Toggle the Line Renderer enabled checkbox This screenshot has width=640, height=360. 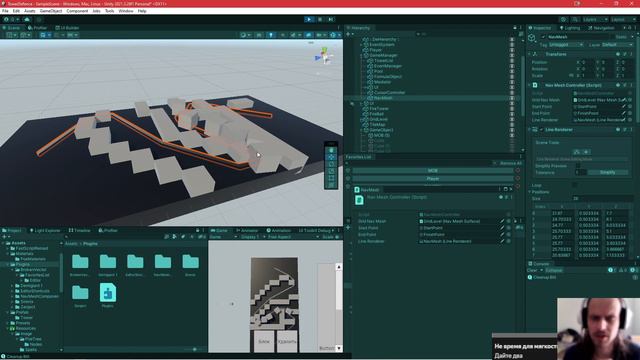[x=541, y=130]
